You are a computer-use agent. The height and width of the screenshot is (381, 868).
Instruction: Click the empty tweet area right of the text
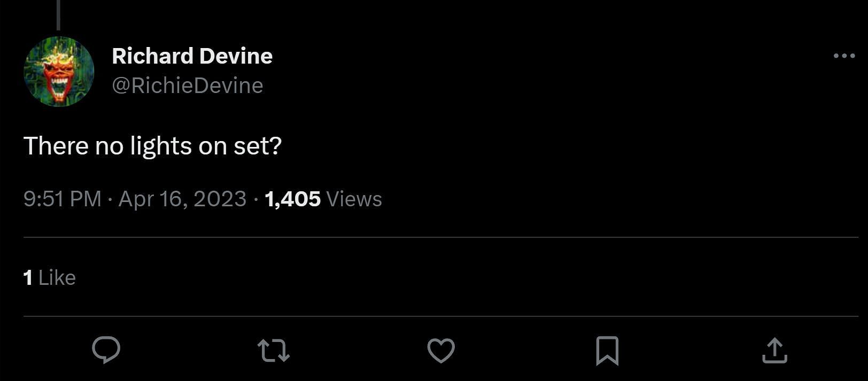tap(534, 146)
